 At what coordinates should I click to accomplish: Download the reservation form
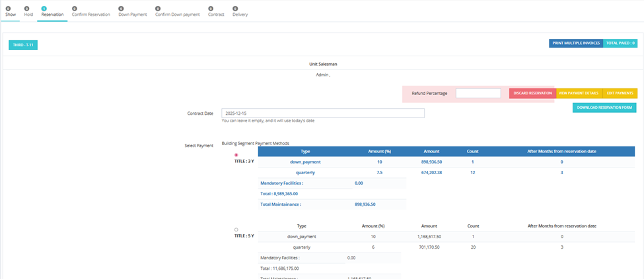[604, 108]
